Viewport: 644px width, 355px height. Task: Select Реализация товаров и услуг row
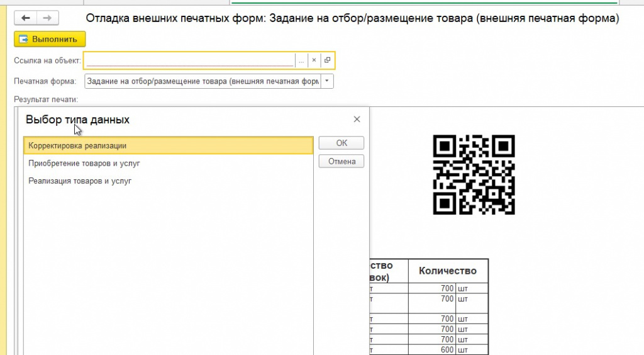point(169,181)
